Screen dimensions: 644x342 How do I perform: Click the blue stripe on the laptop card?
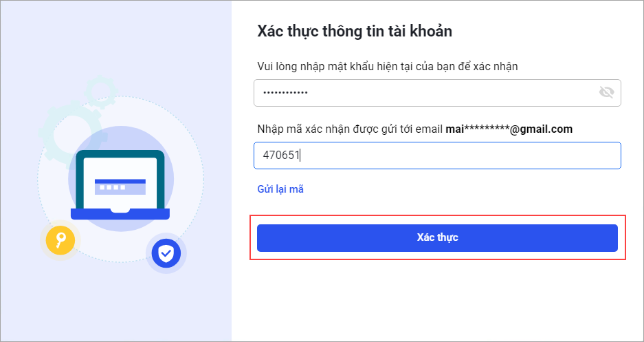pos(120,181)
